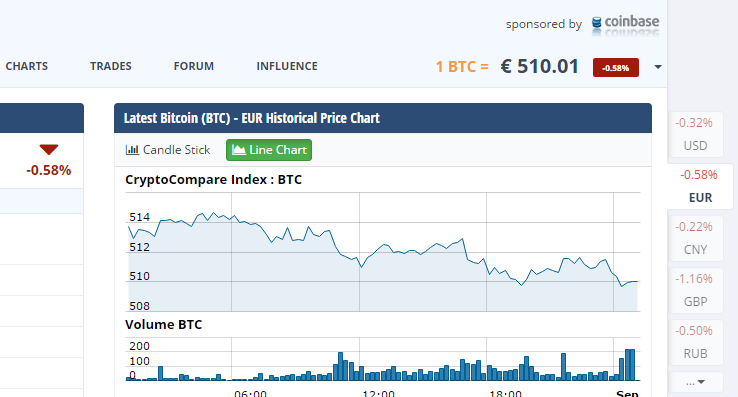Click the red -0.58% change badge
Screen dimensions: 738x397
(616, 67)
